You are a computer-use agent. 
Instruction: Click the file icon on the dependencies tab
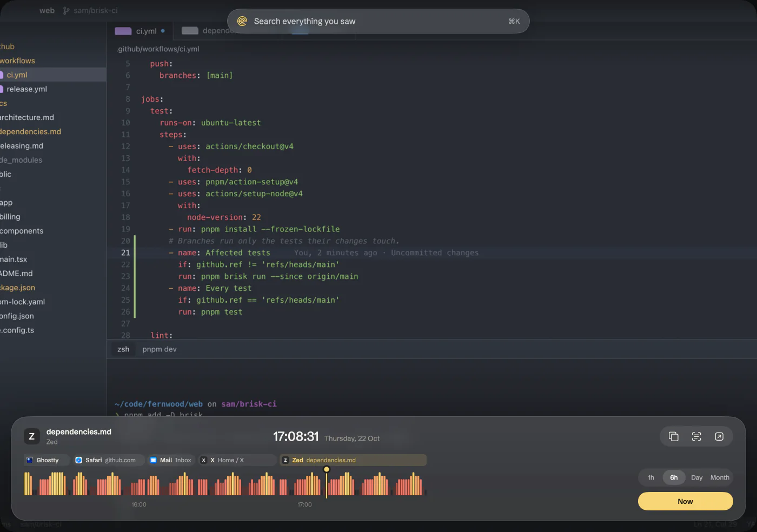(x=190, y=31)
